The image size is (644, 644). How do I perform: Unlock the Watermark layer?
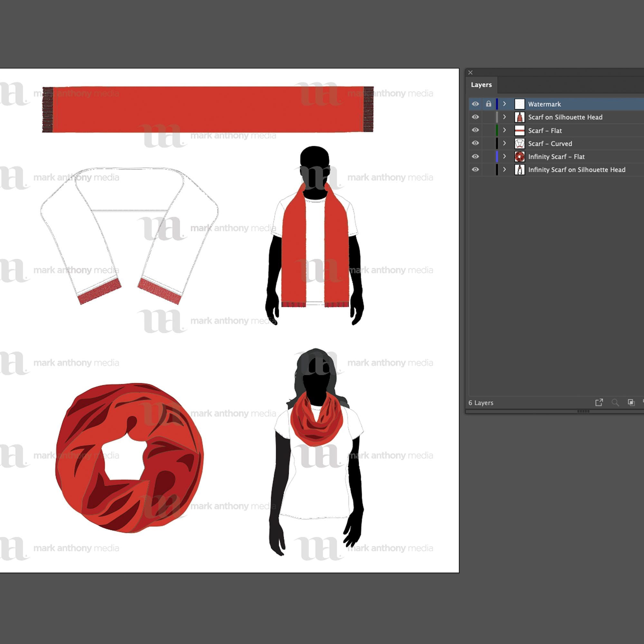pyautogui.click(x=489, y=104)
